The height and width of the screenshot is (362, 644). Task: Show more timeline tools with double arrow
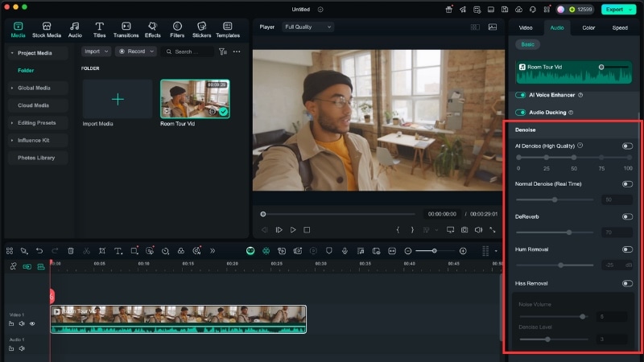pos(213,251)
